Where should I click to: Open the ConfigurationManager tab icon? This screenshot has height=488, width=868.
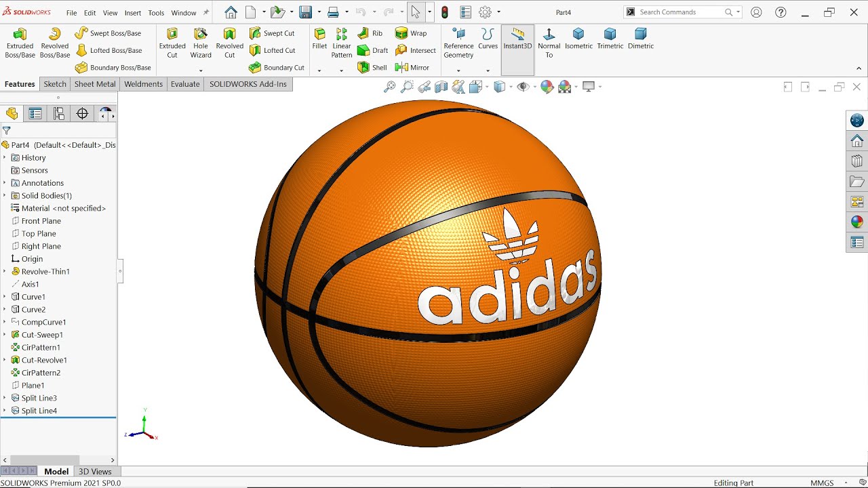pos(59,114)
